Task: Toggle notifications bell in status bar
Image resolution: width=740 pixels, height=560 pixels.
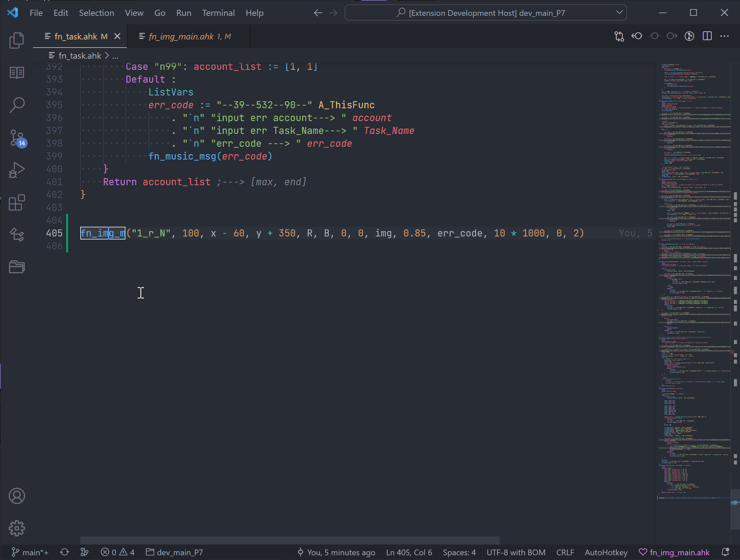Action: [725, 552]
